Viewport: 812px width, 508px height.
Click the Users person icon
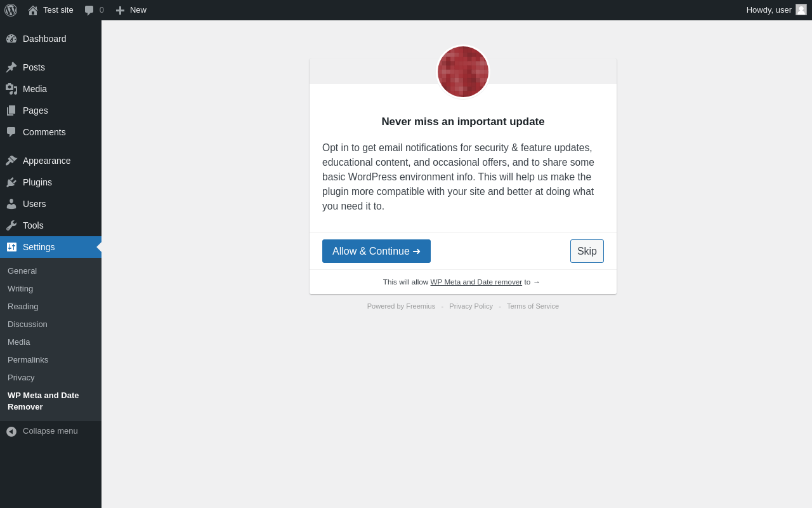coord(11,204)
